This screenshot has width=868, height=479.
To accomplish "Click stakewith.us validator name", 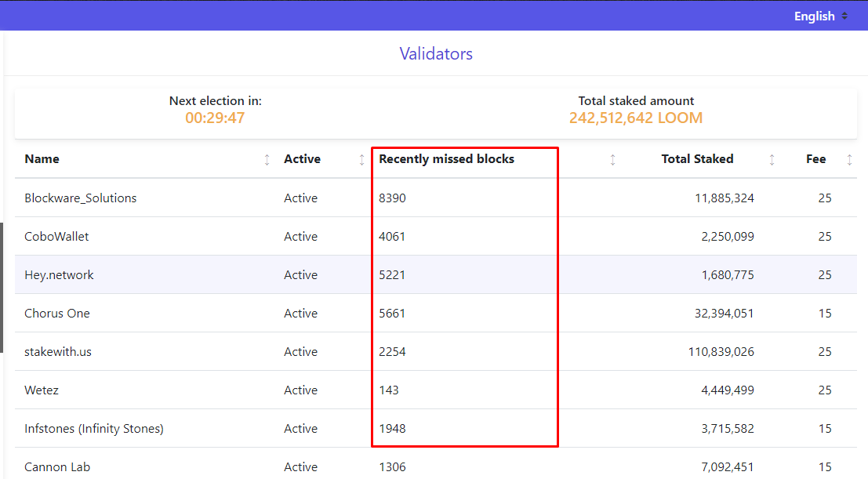I will pos(58,351).
